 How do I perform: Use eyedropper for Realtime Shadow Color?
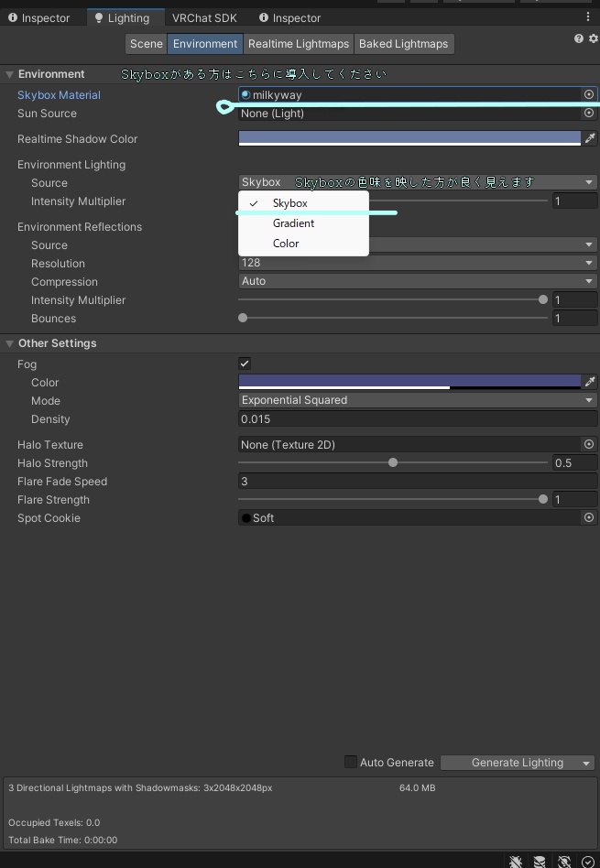pos(590,139)
